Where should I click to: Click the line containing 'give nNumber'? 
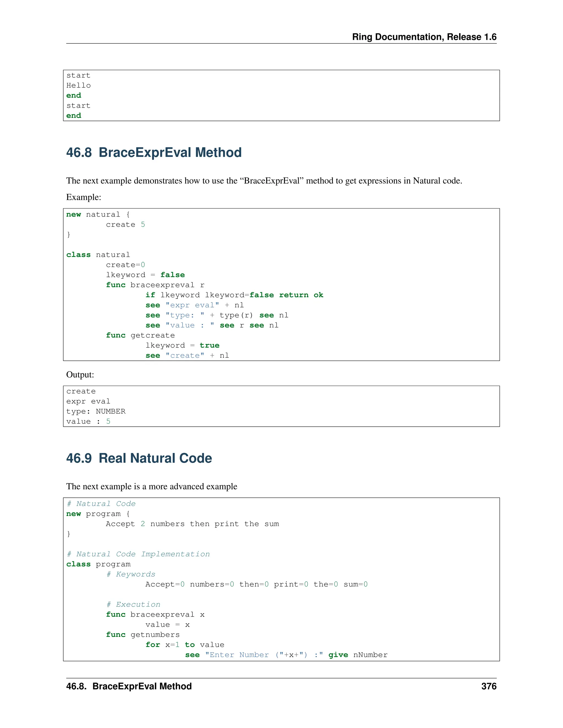coord(286,655)
